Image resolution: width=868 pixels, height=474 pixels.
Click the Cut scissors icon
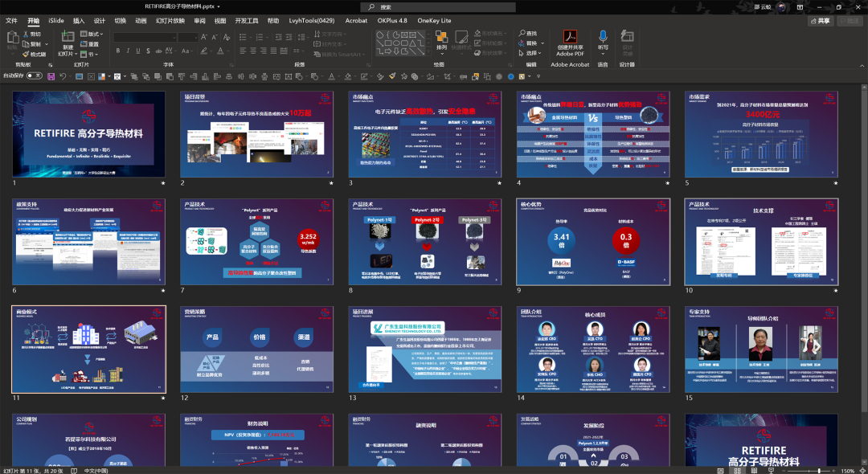click(x=25, y=35)
